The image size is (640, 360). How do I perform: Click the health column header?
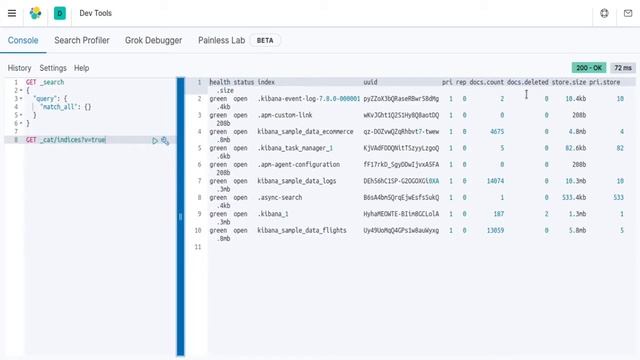tap(220, 82)
